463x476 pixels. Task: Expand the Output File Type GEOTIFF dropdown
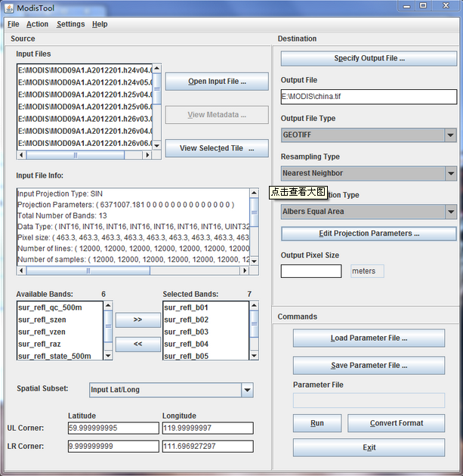coord(451,134)
